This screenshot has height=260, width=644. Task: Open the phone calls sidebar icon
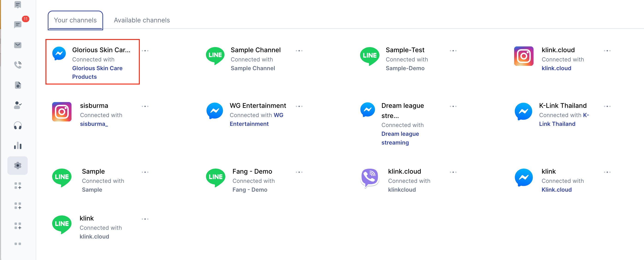point(18,65)
